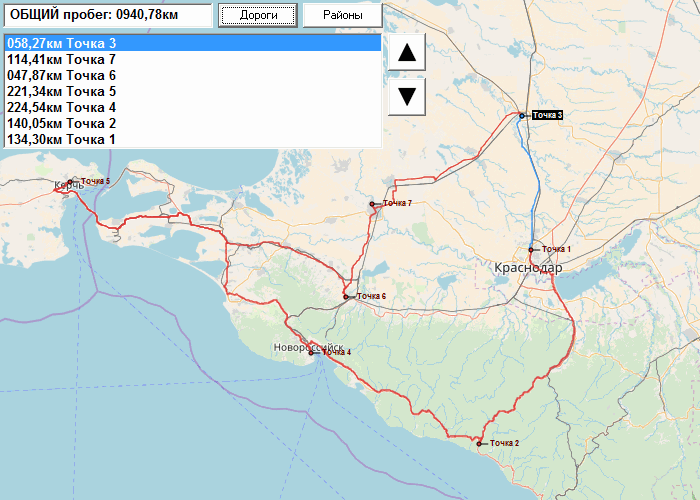Select list entry 047,87км Точка 6

(193, 75)
